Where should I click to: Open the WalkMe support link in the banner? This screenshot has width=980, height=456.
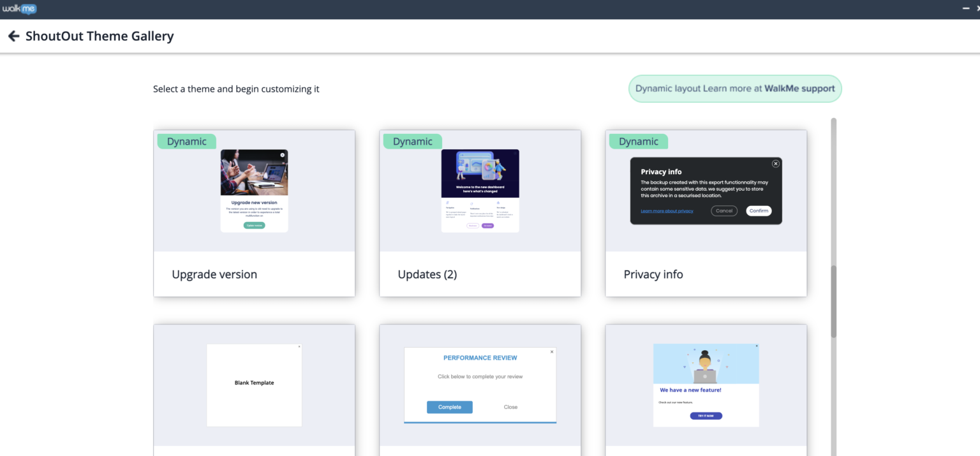coord(799,89)
